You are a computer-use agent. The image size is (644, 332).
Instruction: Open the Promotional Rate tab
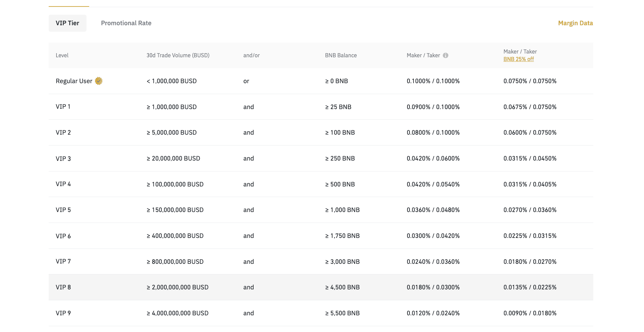[x=126, y=23]
